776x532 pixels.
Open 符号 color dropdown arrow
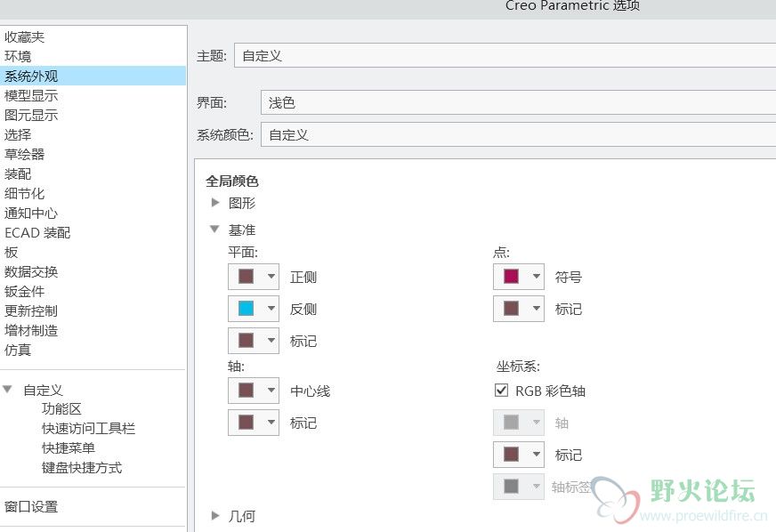(x=537, y=276)
